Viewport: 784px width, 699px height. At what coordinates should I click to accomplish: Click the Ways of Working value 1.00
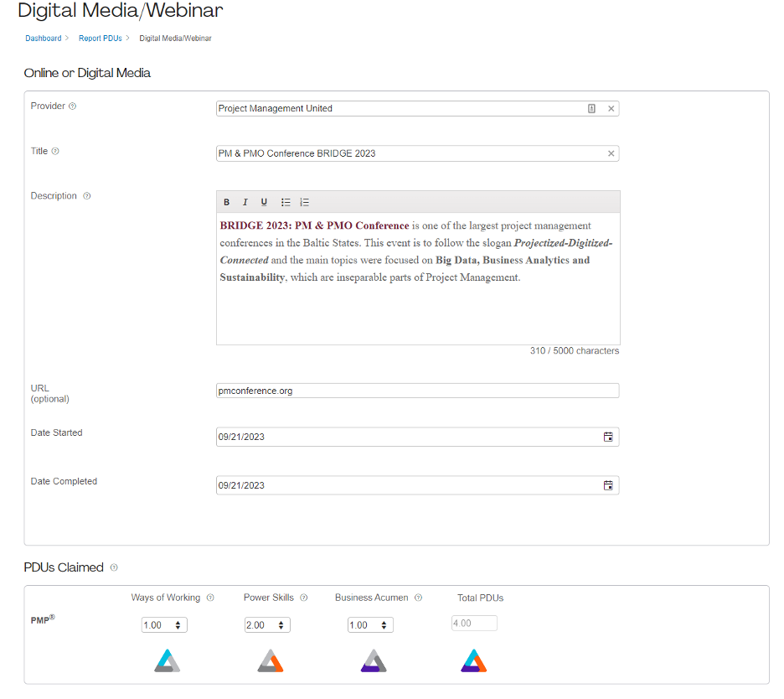tap(153, 625)
